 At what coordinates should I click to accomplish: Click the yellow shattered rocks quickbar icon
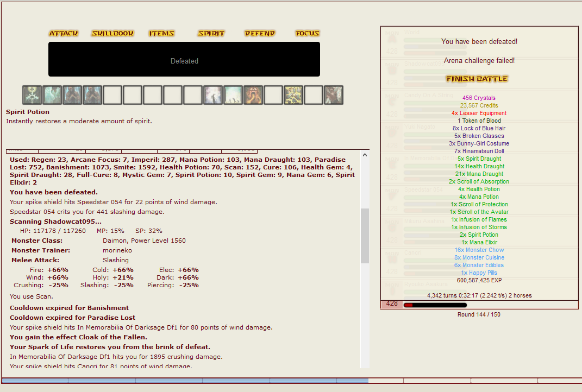click(293, 95)
